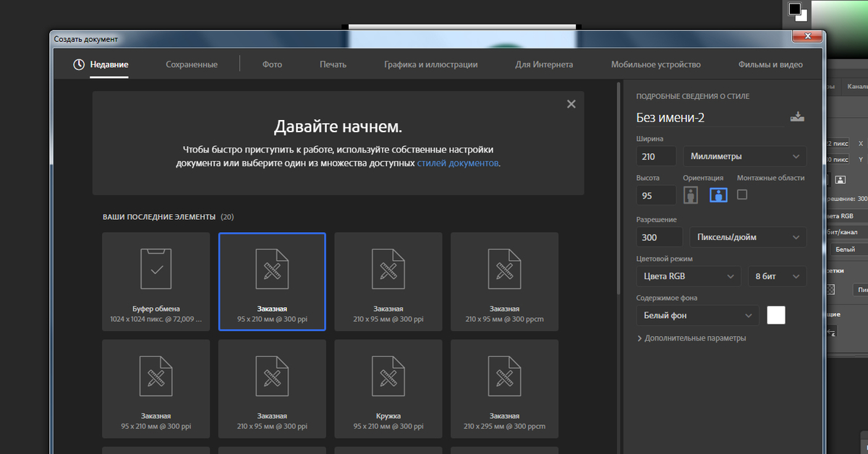Switch to the Печать tab
The width and height of the screenshot is (868, 454).
(x=333, y=64)
